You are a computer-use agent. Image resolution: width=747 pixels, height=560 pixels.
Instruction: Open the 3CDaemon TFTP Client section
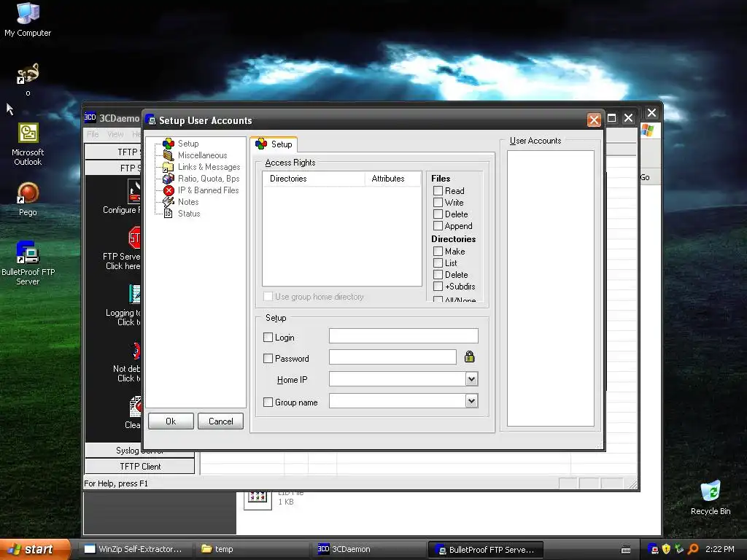tap(139, 466)
